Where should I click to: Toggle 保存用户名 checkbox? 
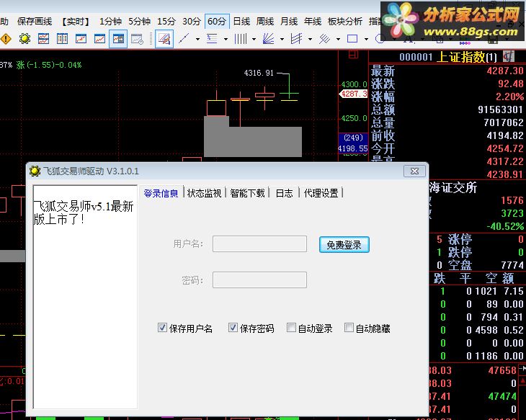(162, 327)
